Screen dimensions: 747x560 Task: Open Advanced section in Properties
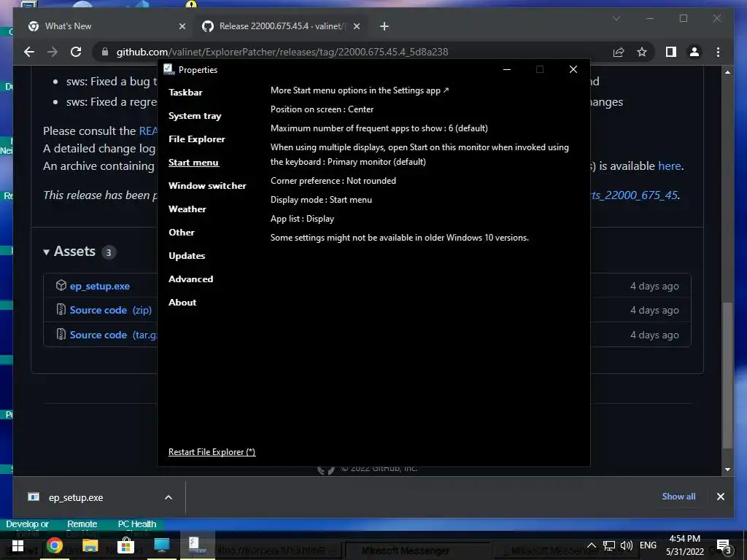coord(190,279)
